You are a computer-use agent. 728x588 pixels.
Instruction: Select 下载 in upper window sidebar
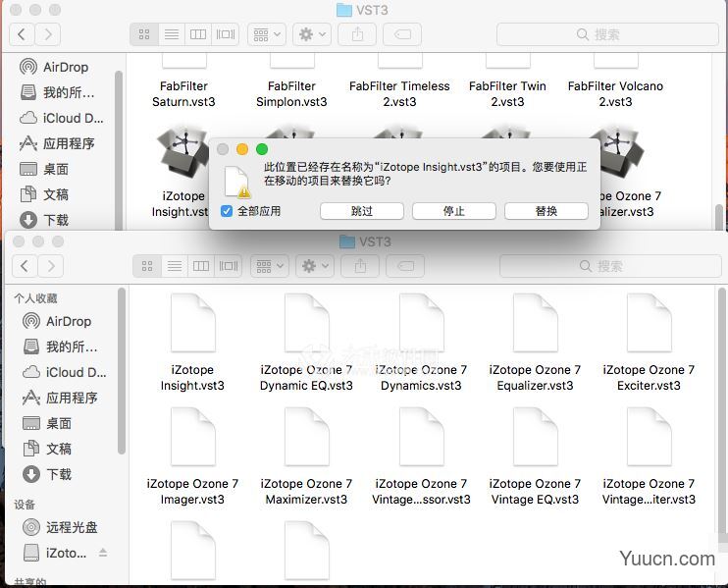pyautogui.click(x=44, y=220)
